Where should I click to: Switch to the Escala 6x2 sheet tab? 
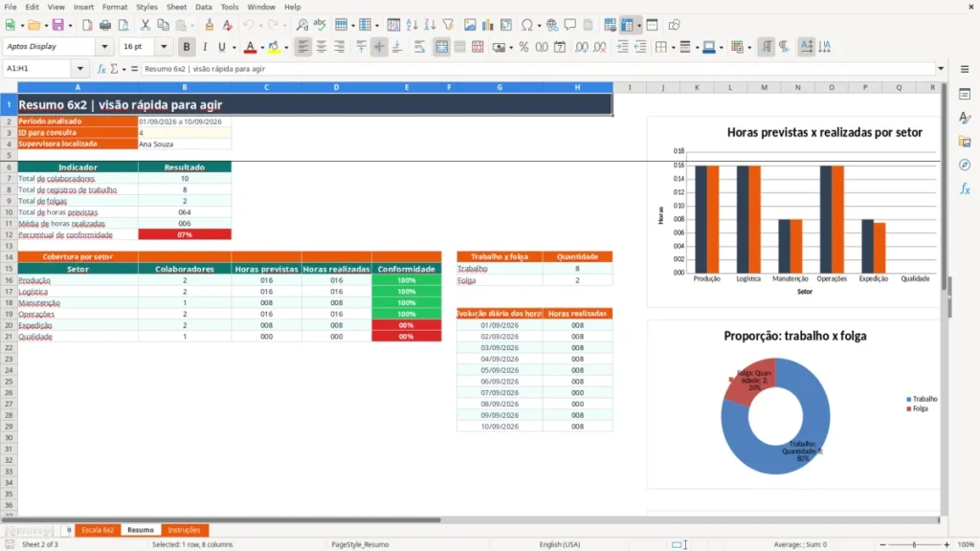pos(98,530)
